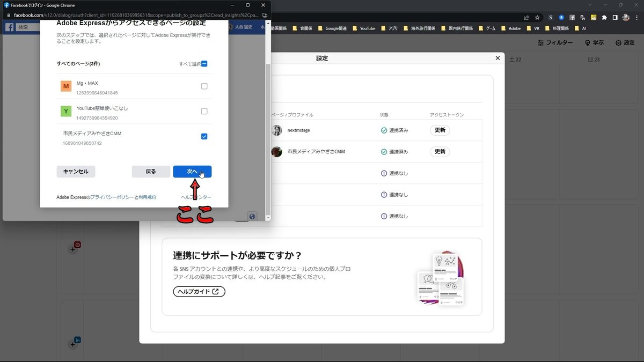The width and height of the screenshot is (644, 362).
Task: Click page ID 168981049858742
Action: point(82,143)
